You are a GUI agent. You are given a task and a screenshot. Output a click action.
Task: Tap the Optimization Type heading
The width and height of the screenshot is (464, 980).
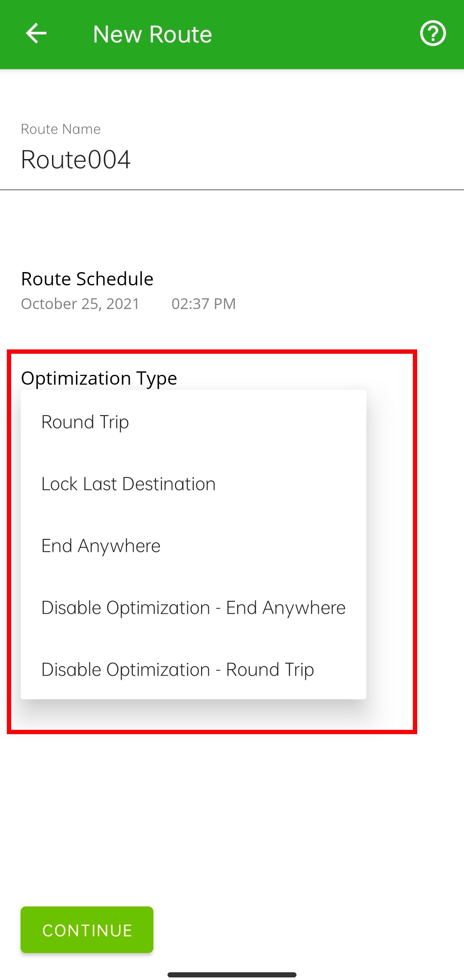(99, 378)
